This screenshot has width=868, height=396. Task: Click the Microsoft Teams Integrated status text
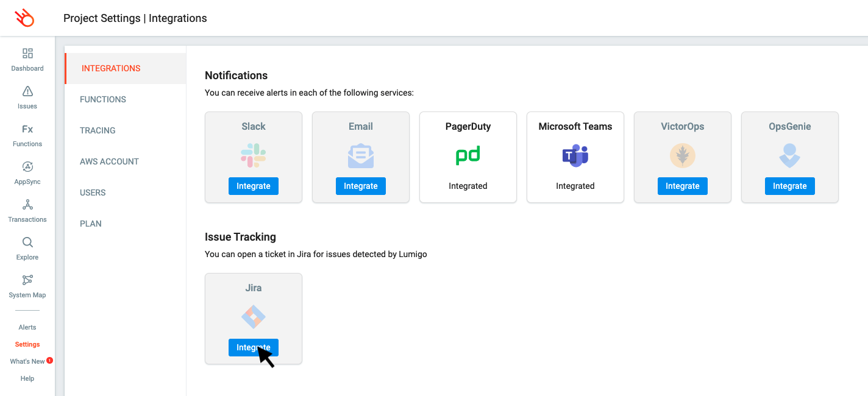click(x=575, y=186)
